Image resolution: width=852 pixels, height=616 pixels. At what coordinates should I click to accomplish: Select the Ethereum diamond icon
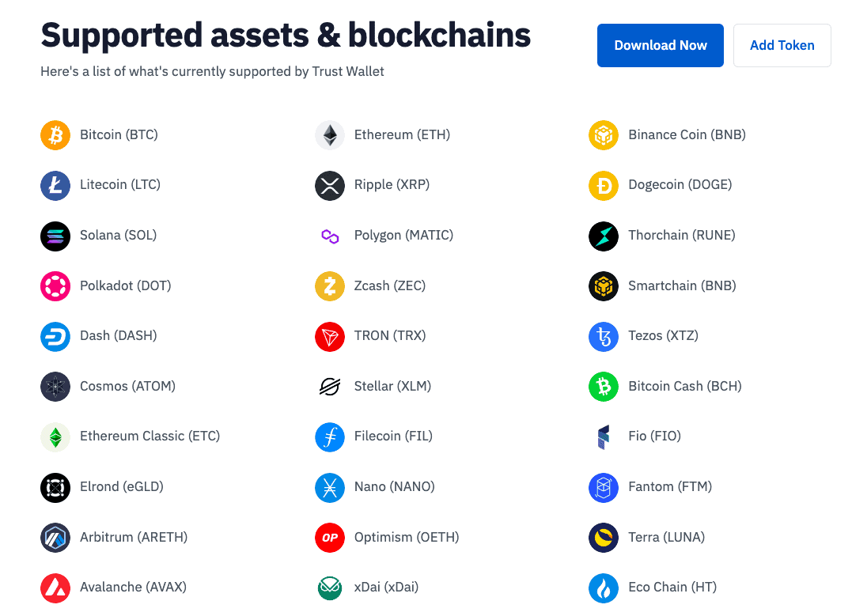point(330,135)
